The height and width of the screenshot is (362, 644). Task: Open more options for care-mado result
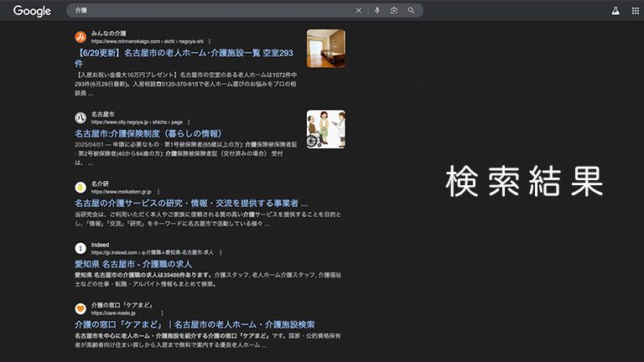(x=162, y=313)
